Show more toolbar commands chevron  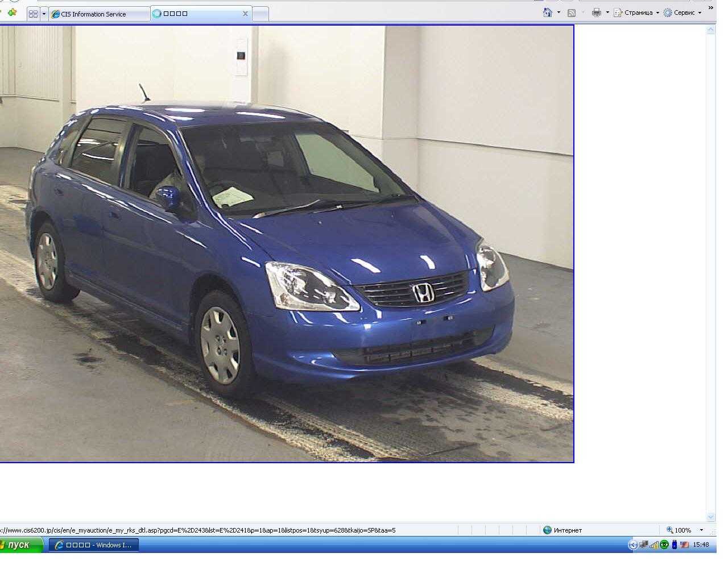(x=710, y=7)
